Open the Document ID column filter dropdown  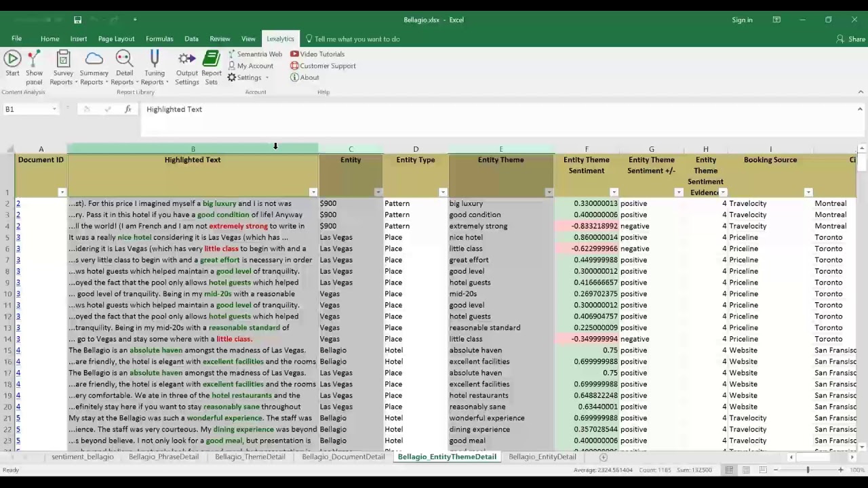[62, 192]
